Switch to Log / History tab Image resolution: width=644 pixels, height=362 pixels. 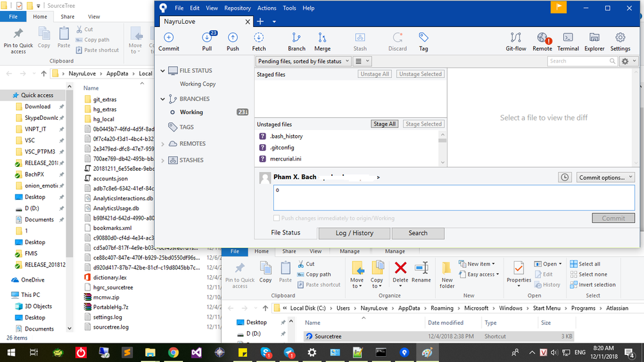click(355, 233)
